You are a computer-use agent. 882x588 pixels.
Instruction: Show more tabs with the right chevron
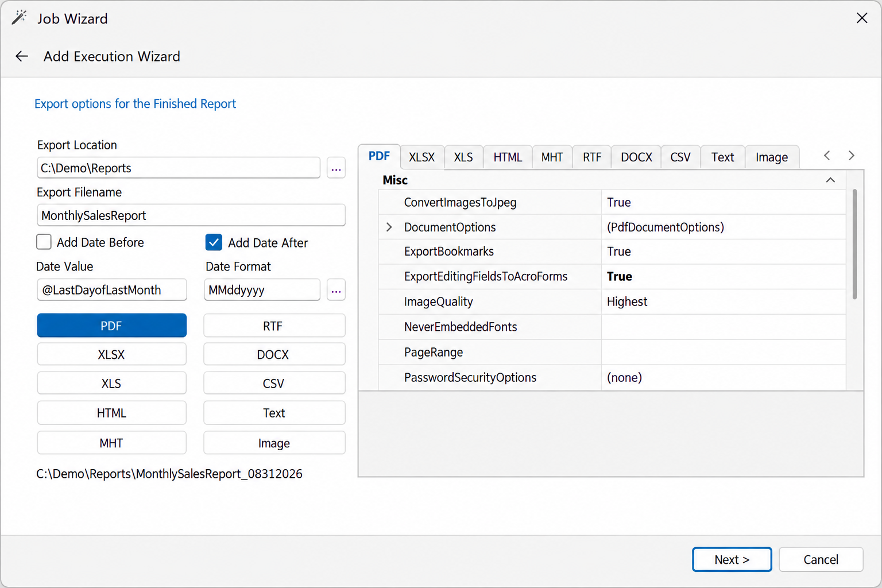coord(852,156)
